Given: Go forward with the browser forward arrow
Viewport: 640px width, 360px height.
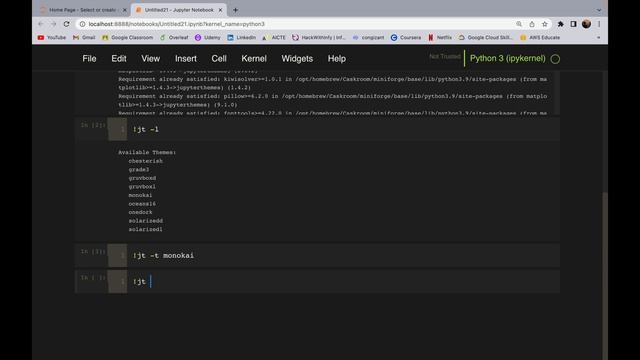Looking at the screenshot, I should pyautogui.click(x=53, y=24).
